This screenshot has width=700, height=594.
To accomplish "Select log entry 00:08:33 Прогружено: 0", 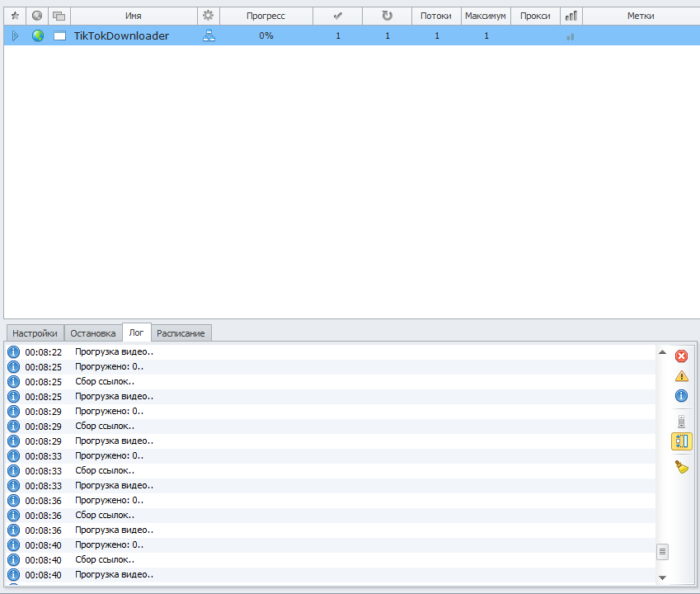I will point(331,456).
